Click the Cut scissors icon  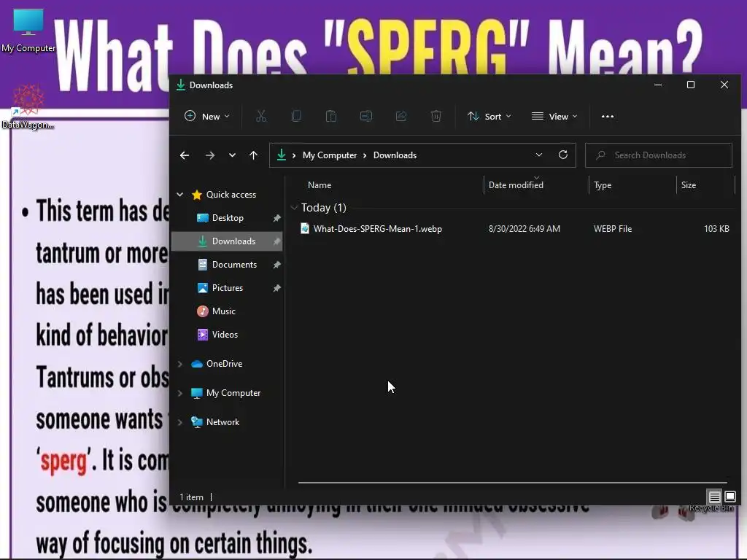tap(261, 116)
